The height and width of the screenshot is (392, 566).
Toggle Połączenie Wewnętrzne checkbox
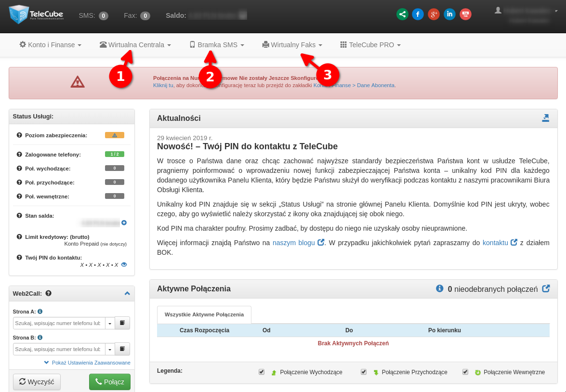tap(465, 372)
